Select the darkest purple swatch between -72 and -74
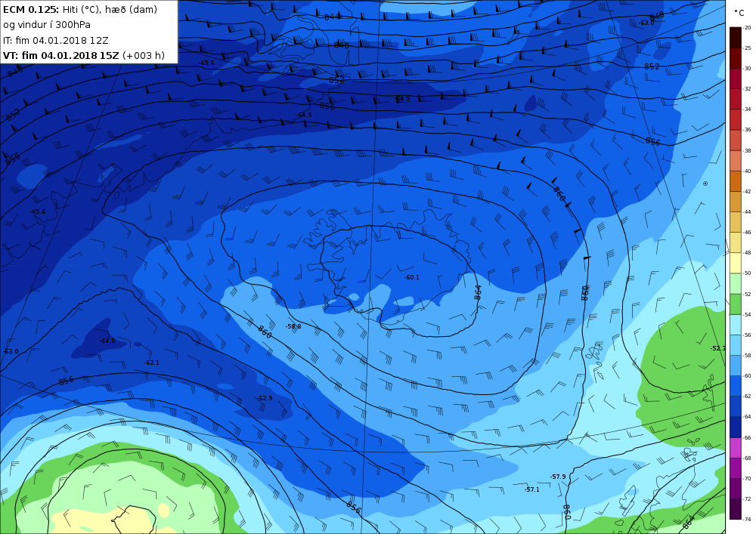 point(736,509)
